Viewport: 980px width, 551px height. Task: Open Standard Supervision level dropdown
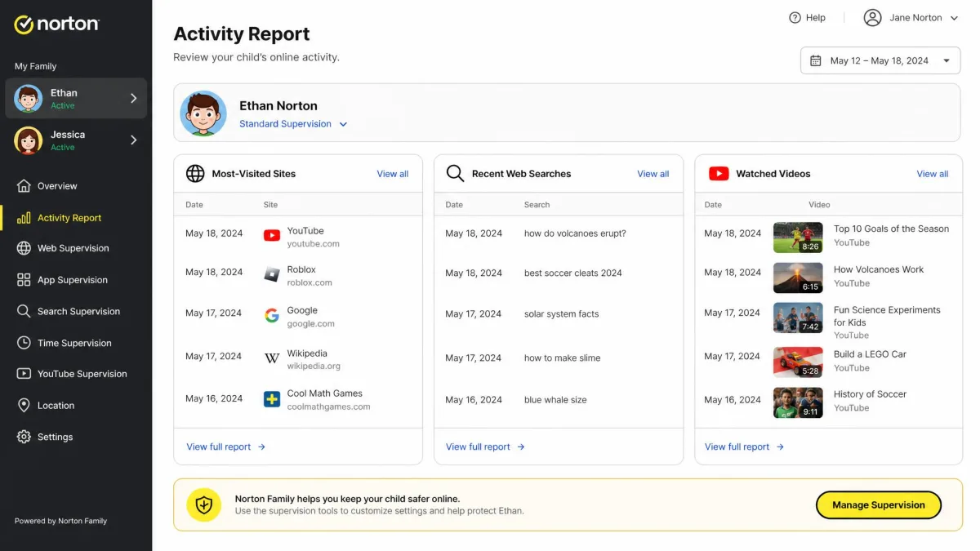coord(293,124)
